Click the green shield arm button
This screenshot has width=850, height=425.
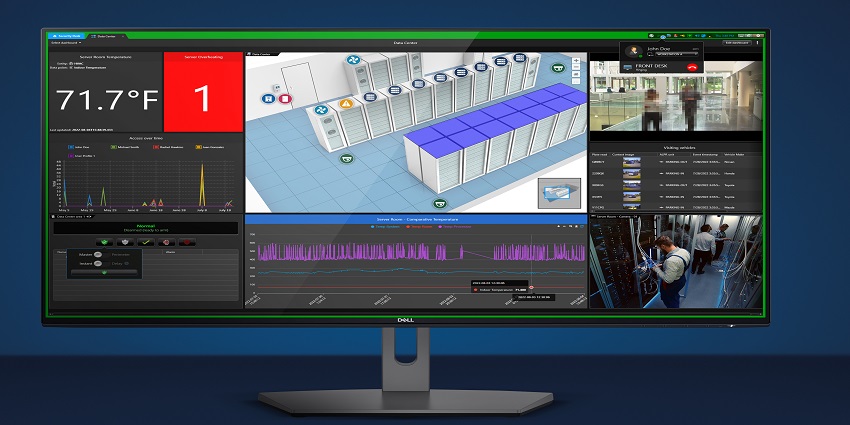click(x=104, y=242)
